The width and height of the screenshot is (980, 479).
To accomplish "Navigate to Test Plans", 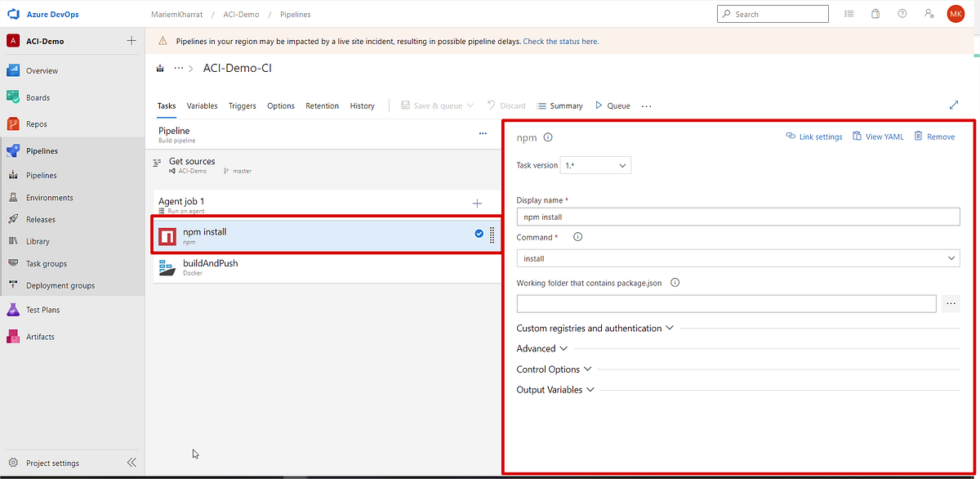I will coord(42,309).
